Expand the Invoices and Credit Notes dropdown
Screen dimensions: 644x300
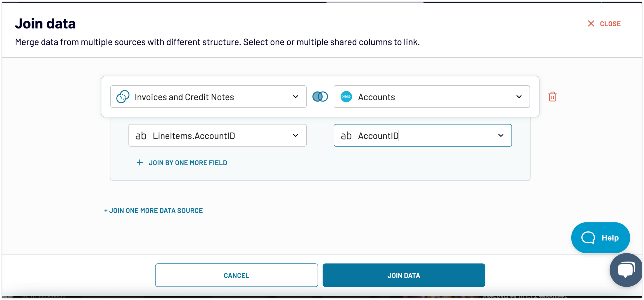[295, 97]
